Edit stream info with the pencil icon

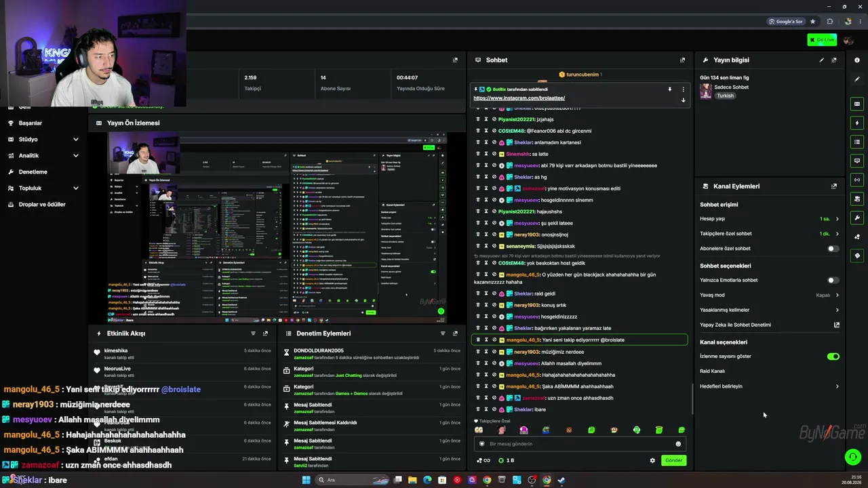coord(822,60)
